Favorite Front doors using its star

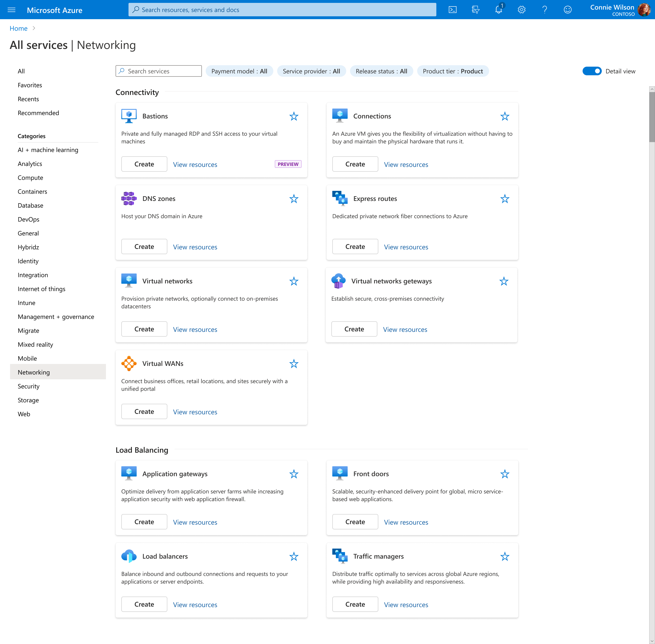point(504,474)
